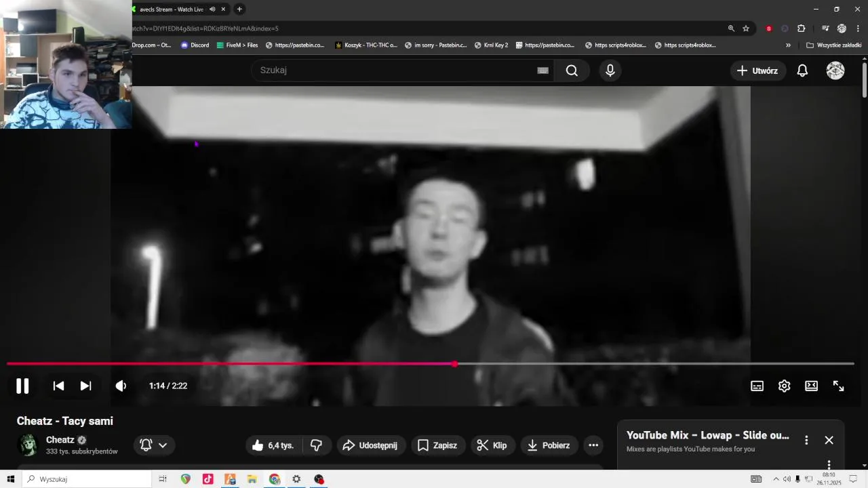This screenshot has height=488, width=868.
Task: Open more actions ellipsis menu
Action: click(593, 445)
